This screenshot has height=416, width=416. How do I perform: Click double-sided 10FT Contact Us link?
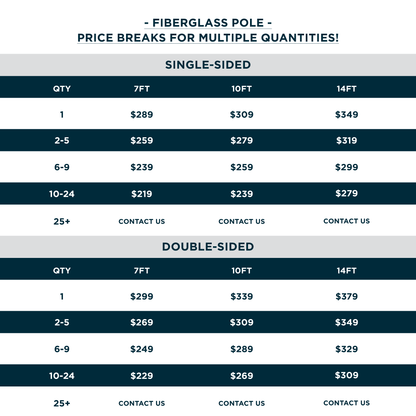242,403
